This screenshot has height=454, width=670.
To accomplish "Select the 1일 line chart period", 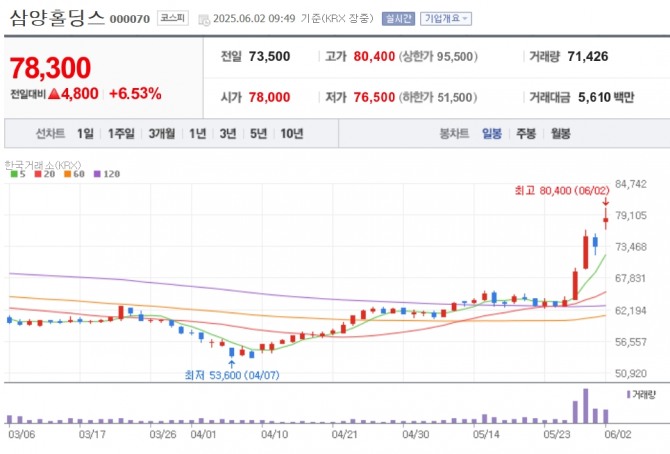I will coord(85,133).
